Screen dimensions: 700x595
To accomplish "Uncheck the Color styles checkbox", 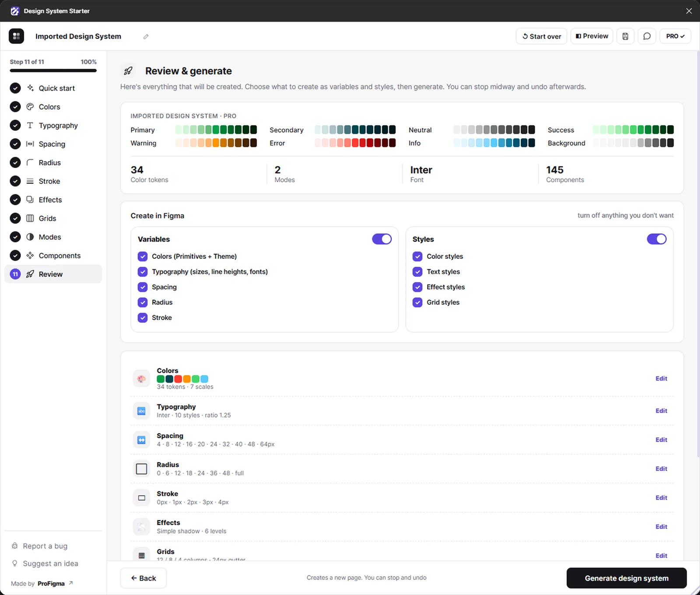I will click(417, 257).
